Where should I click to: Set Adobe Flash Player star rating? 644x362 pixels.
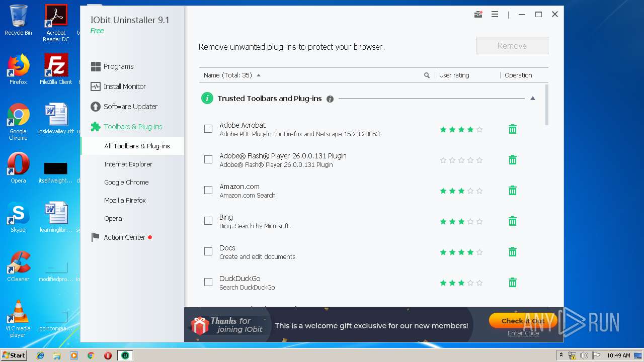[461, 160]
